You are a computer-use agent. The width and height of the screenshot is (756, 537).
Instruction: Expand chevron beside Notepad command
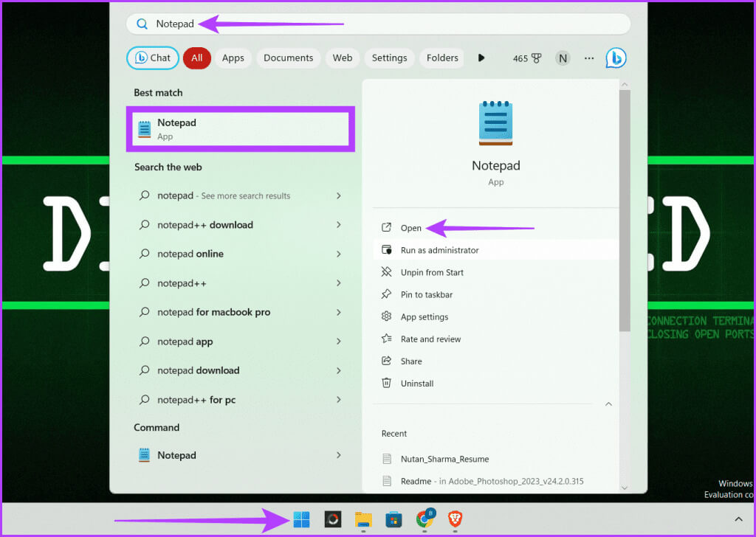point(338,455)
